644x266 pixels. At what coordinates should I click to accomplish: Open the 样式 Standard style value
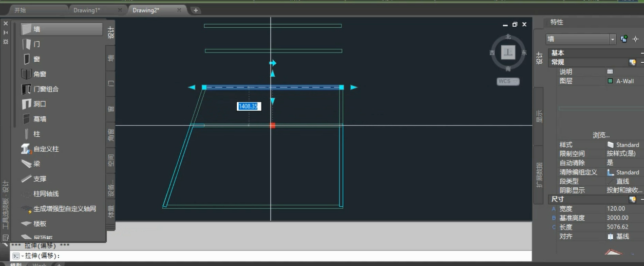pyautogui.click(x=624, y=145)
